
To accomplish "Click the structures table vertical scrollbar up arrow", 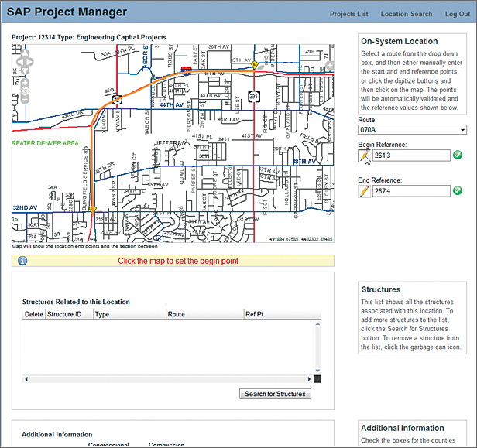I will [317, 324].
